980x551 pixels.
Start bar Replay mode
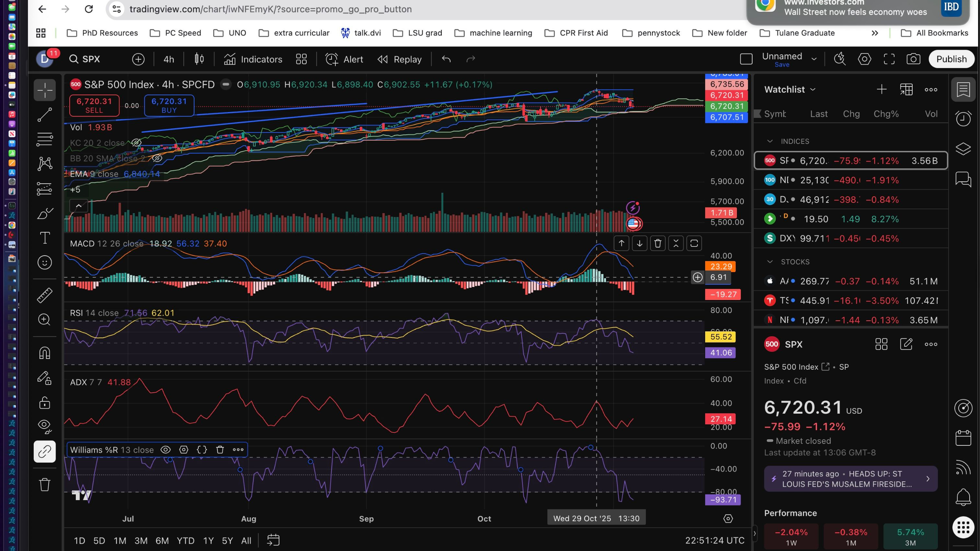(x=399, y=59)
